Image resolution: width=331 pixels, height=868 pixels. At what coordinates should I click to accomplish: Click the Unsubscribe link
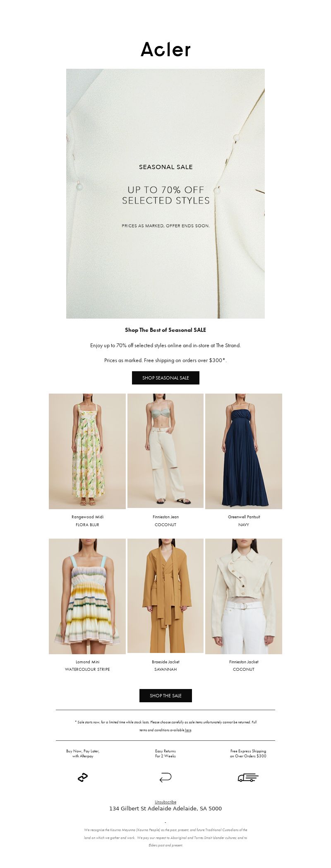[165, 802]
